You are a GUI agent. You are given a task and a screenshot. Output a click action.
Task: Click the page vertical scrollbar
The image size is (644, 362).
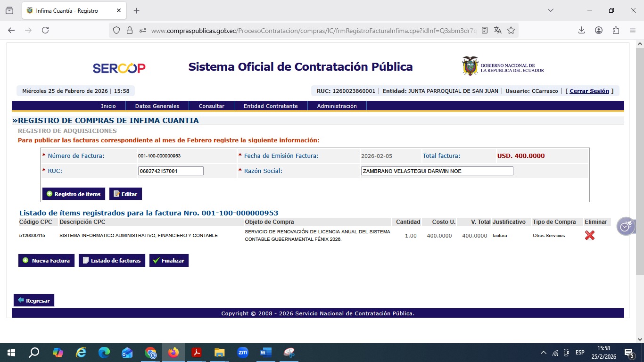click(x=640, y=160)
